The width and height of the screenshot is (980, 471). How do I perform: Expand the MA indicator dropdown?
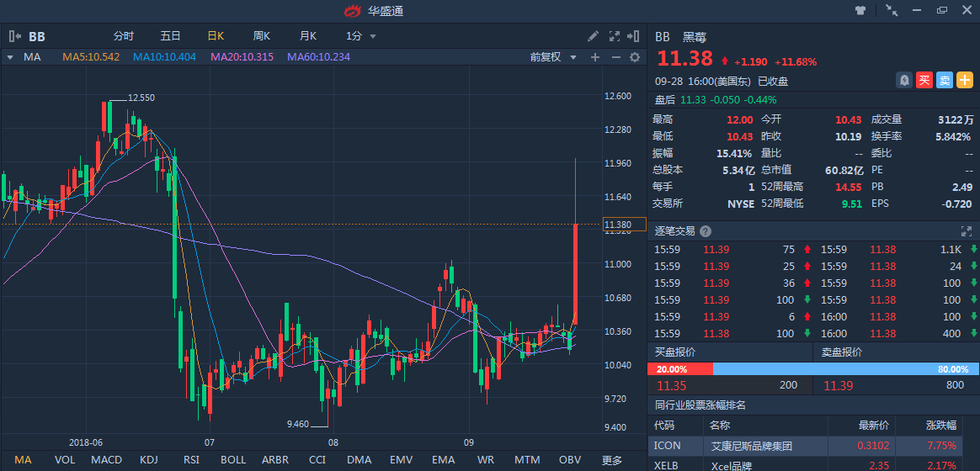pyautogui.click(x=11, y=57)
